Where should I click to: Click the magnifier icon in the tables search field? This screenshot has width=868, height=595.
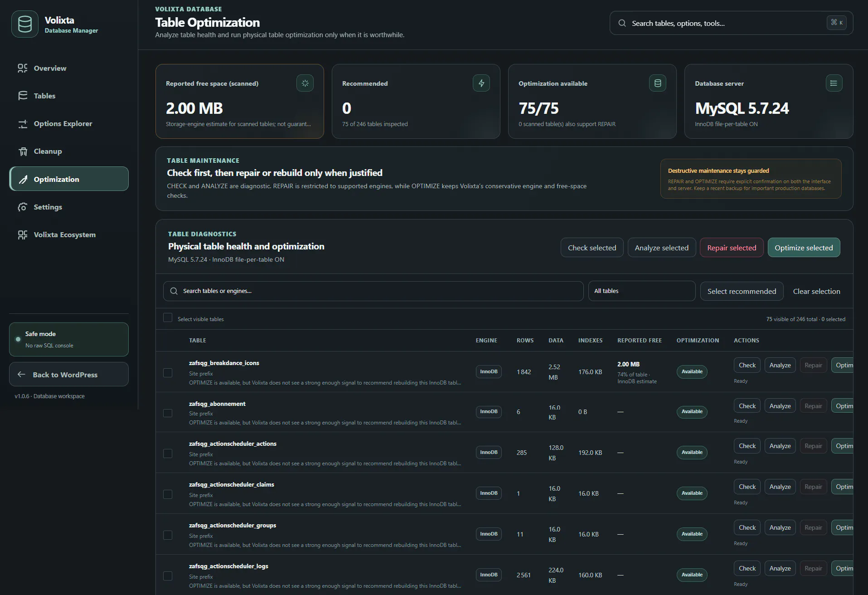click(174, 291)
